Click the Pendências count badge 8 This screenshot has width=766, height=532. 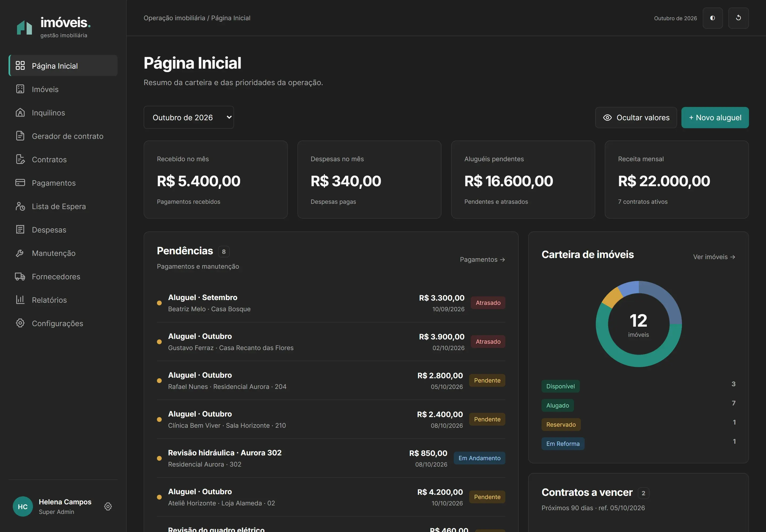pos(224,252)
